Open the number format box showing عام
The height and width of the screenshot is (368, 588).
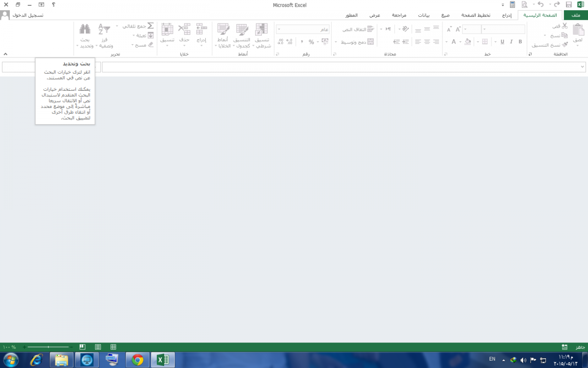pos(302,29)
